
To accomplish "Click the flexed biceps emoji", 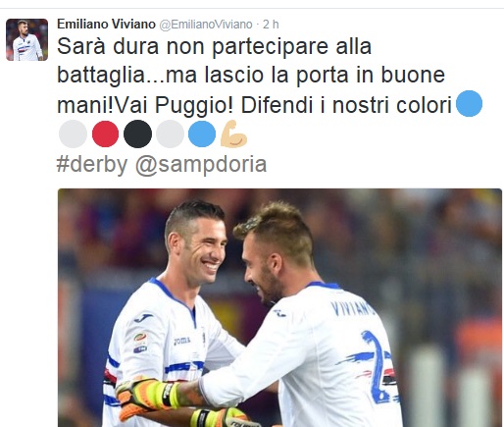I will [233, 133].
